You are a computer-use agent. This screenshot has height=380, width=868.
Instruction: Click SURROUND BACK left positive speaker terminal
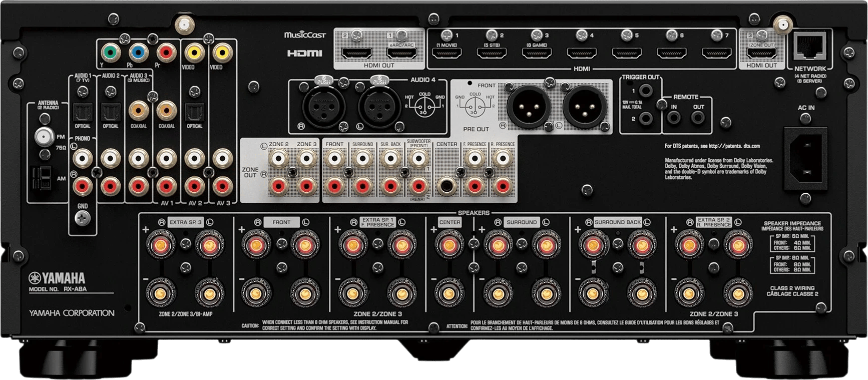pos(642,245)
